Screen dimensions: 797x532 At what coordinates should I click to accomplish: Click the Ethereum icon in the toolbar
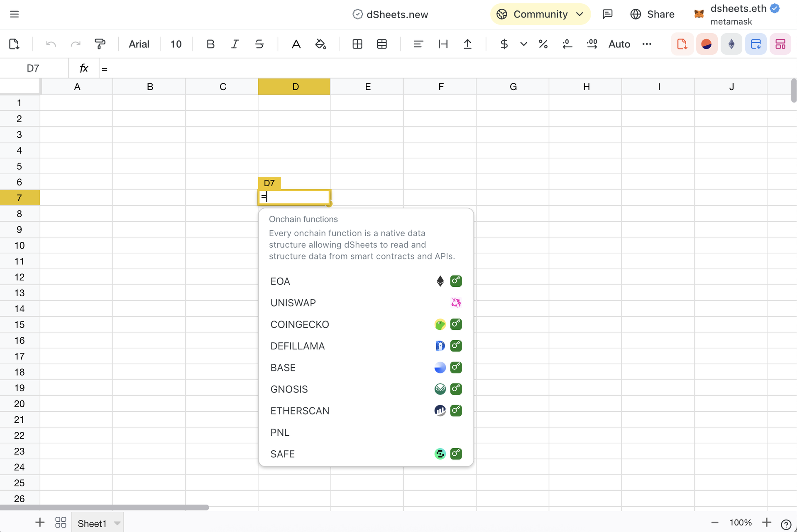731,44
